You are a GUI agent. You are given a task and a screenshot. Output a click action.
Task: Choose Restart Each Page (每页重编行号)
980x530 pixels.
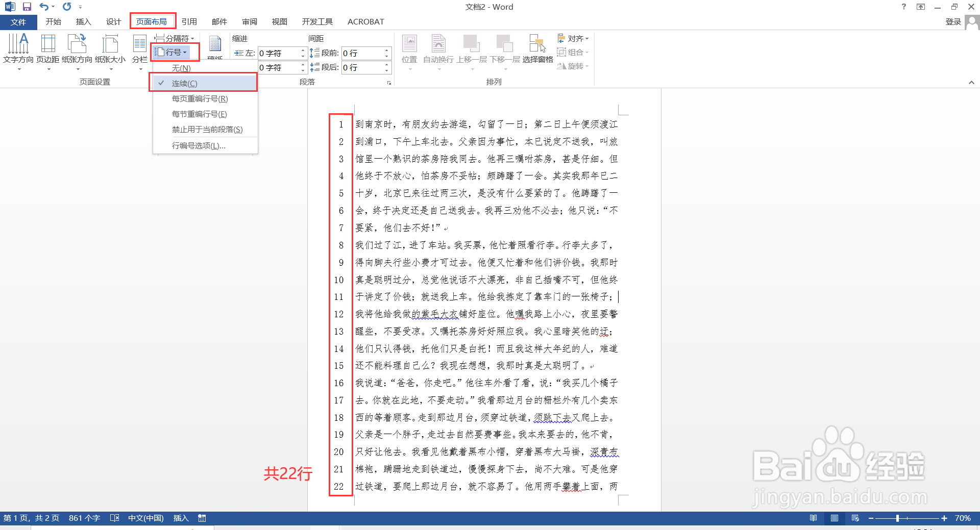click(205, 98)
